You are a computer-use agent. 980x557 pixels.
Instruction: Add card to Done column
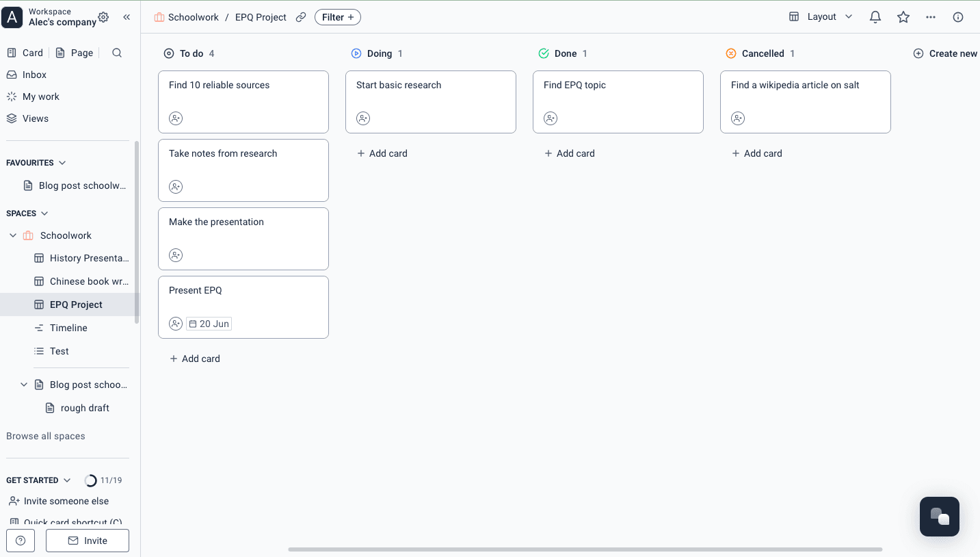pos(570,153)
